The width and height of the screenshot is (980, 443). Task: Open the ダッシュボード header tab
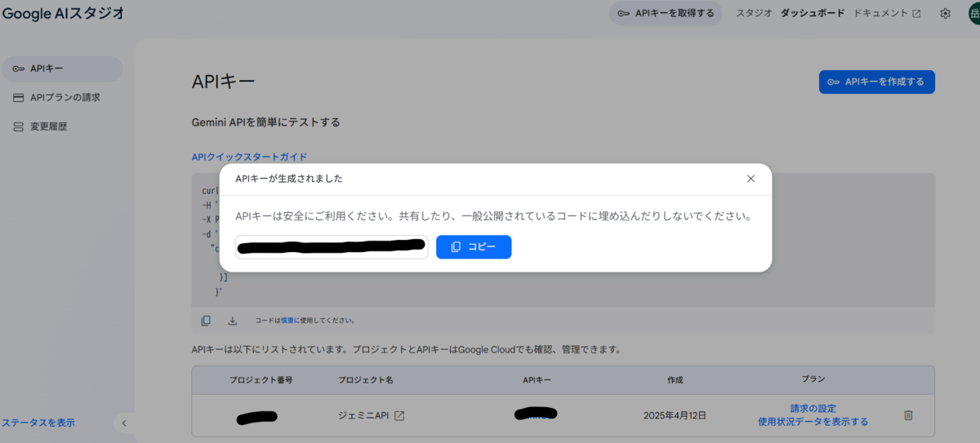point(813,13)
